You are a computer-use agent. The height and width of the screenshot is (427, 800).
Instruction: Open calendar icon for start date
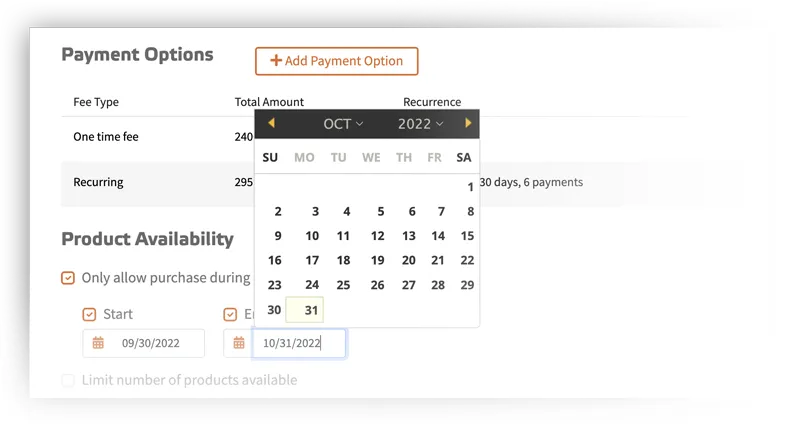click(x=98, y=343)
